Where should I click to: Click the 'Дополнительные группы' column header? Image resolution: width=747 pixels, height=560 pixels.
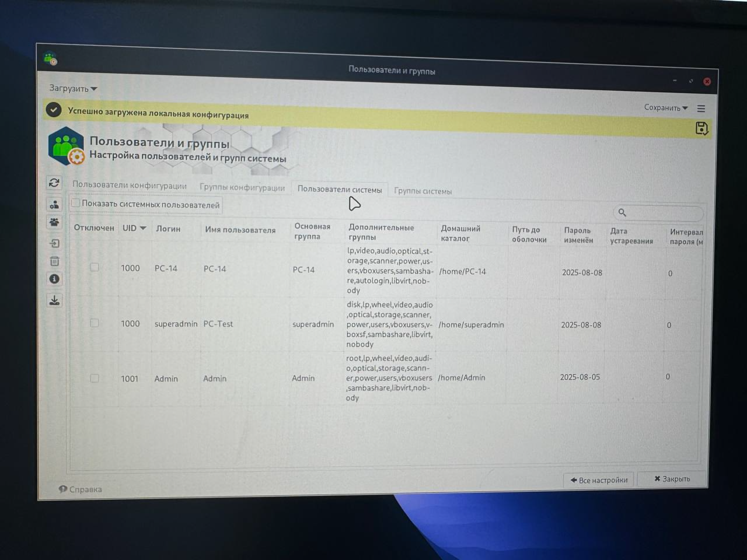(381, 232)
